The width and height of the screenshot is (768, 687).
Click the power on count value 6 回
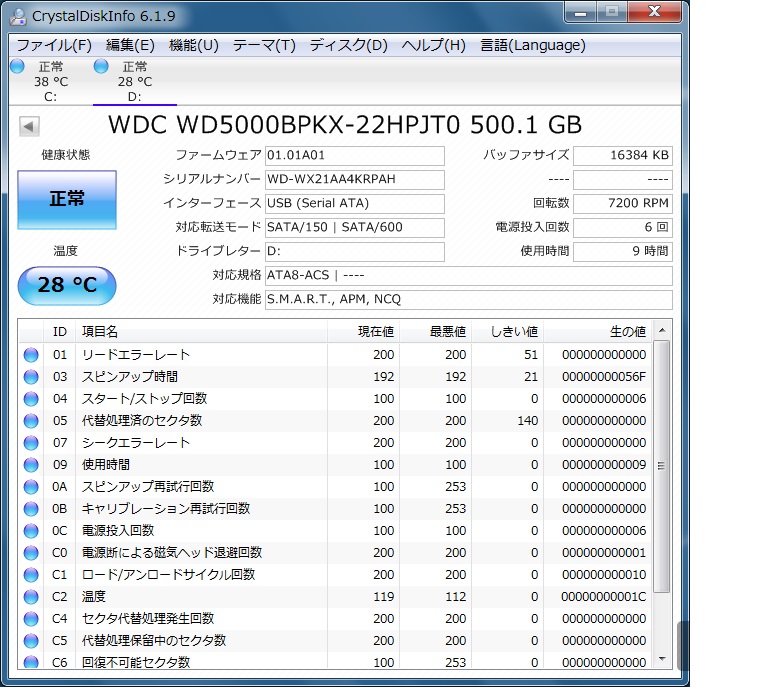coord(623,228)
